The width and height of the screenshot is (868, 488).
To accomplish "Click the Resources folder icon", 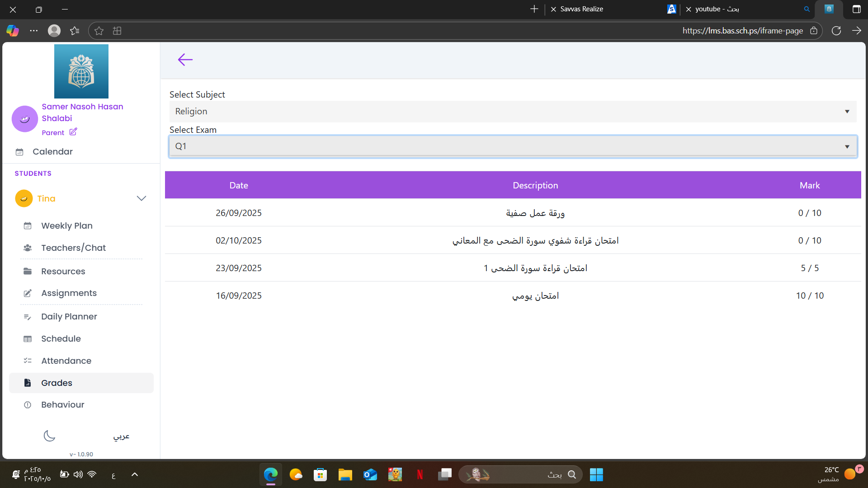I will [x=28, y=271].
